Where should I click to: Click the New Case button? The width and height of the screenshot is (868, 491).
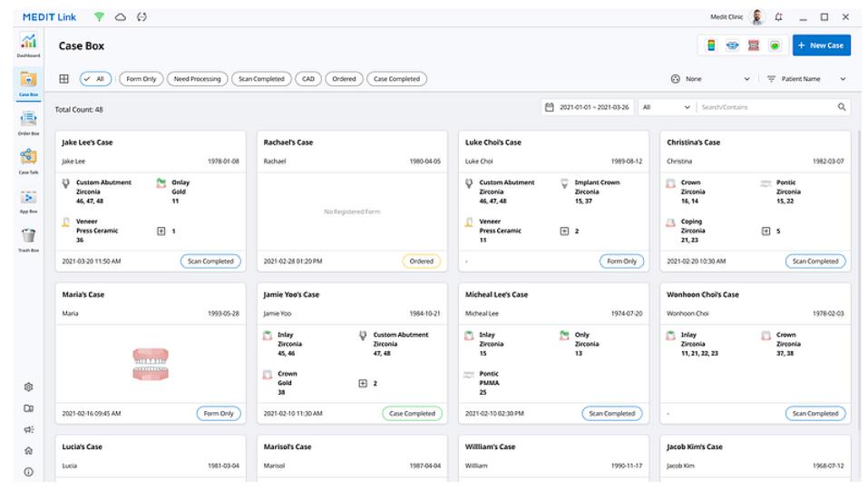pos(820,45)
